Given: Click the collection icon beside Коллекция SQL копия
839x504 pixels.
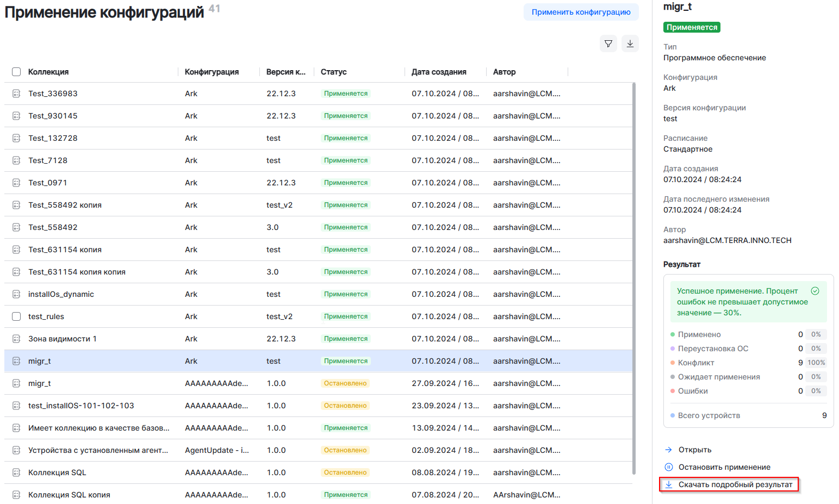Looking at the screenshot, I should point(16,495).
